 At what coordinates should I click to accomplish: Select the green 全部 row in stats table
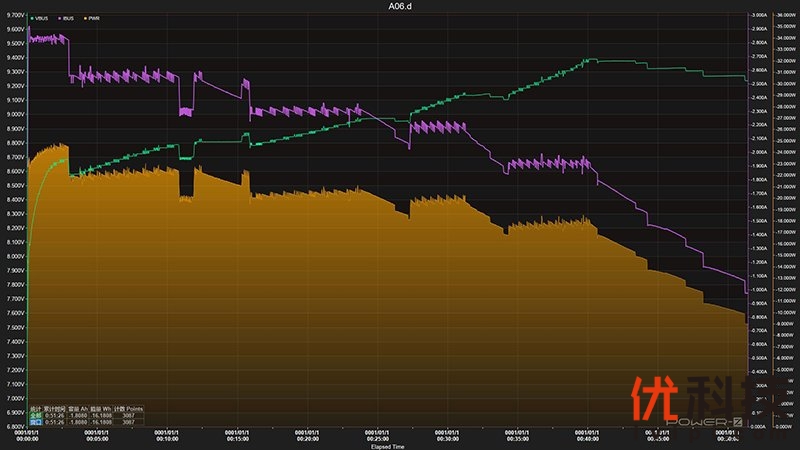tap(35, 415)
